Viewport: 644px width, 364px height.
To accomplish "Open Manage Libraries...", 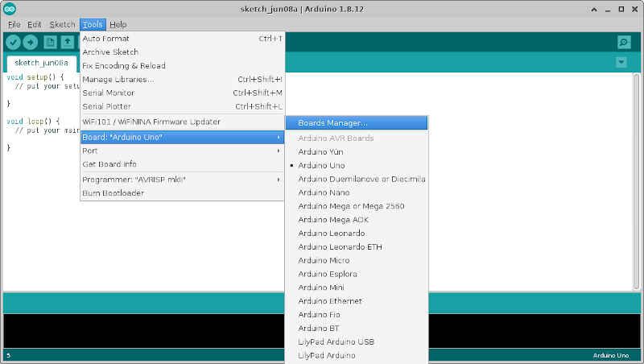I will 182,79.
